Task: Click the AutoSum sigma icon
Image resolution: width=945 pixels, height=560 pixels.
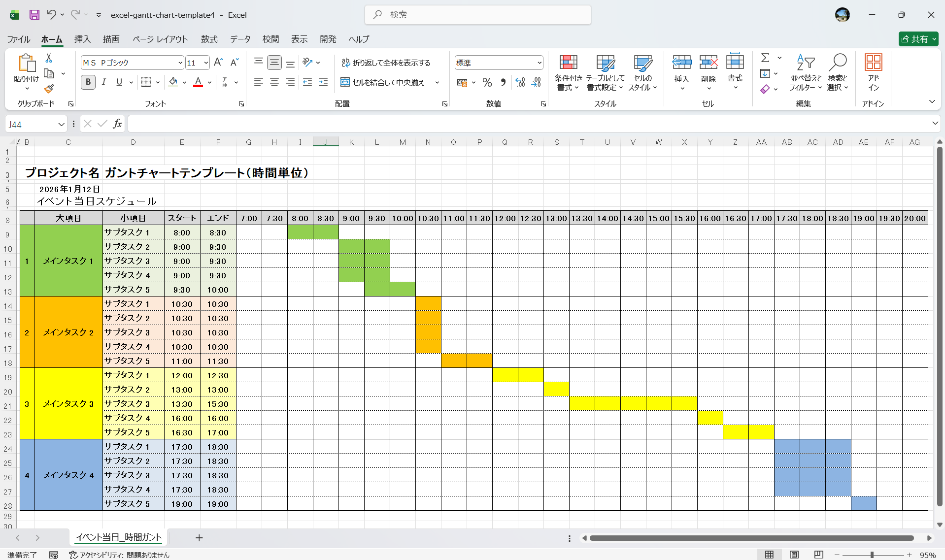Action: [x=765, y=58]
